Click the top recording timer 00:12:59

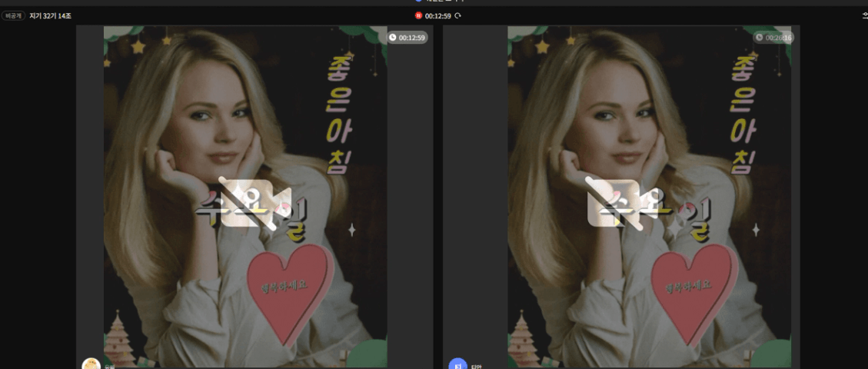point(438,15)
